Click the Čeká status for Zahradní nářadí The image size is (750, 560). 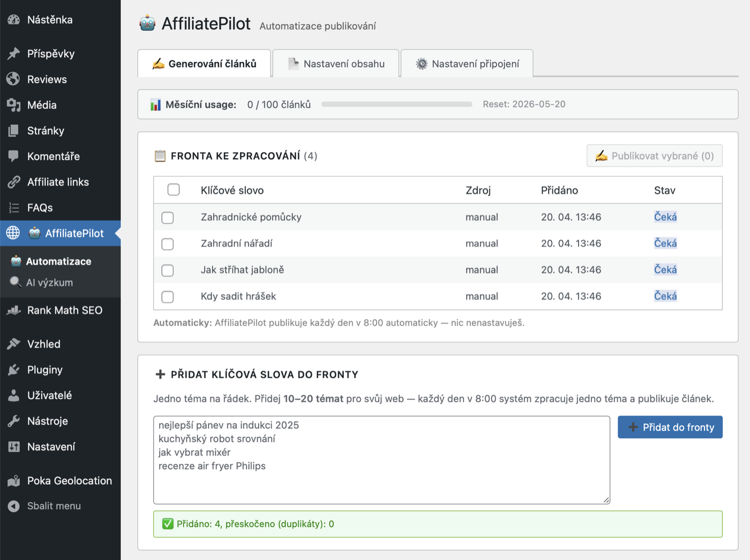[665, 243]
